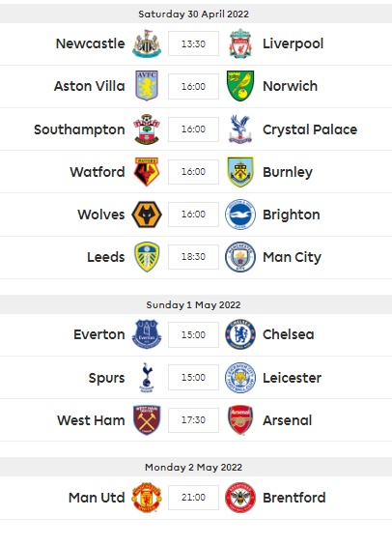Click the Manchester United badge
This screenshot has width=392, height=545.
click(x=147, y=498)
